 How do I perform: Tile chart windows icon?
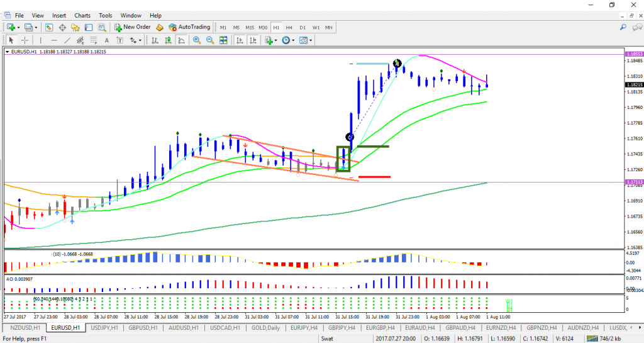pos(223,40)
